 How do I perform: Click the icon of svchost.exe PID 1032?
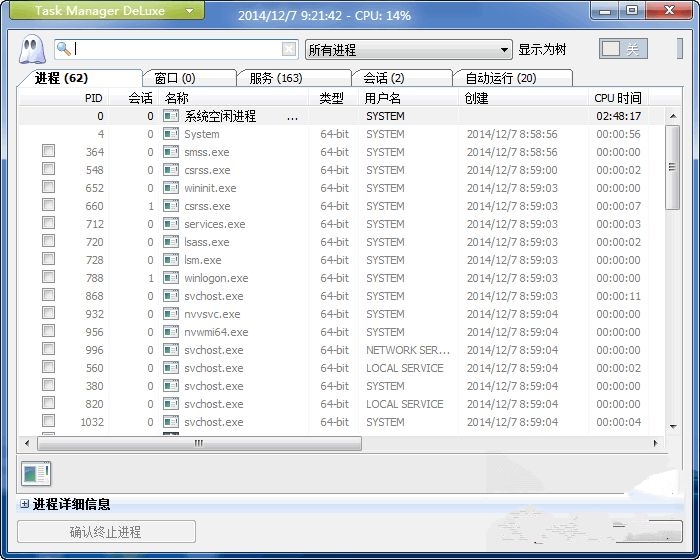(171, 422)
